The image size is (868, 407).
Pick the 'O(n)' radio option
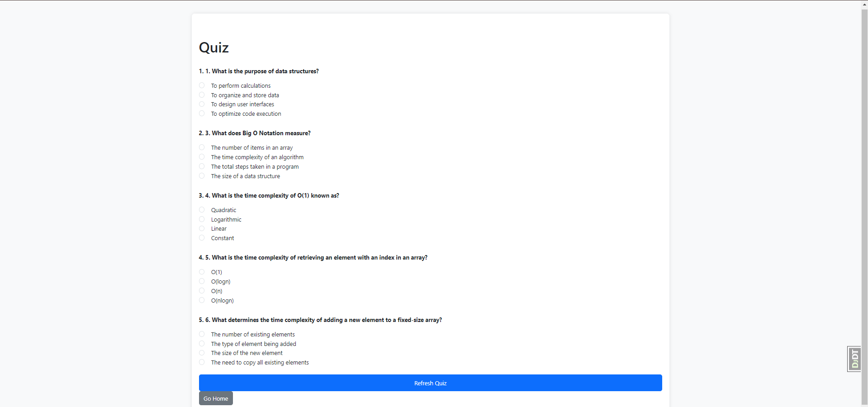click(x=202, y=291)
